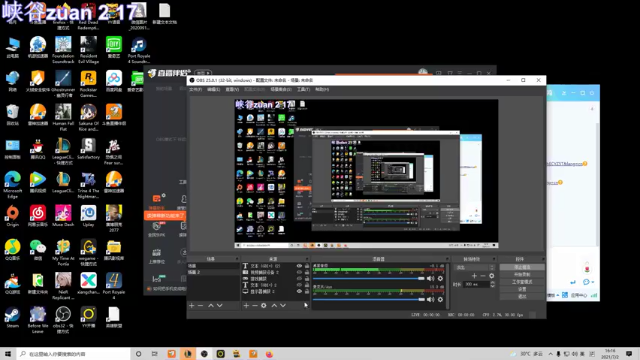Open the Windows Start menu
Viewport: 640px width, 360px height.
(8, 354)
